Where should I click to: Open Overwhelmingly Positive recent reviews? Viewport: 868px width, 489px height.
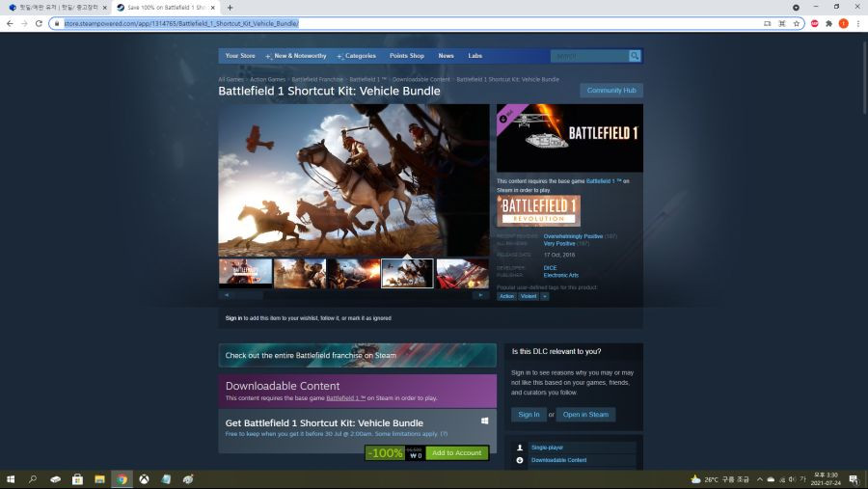[573, 236]
